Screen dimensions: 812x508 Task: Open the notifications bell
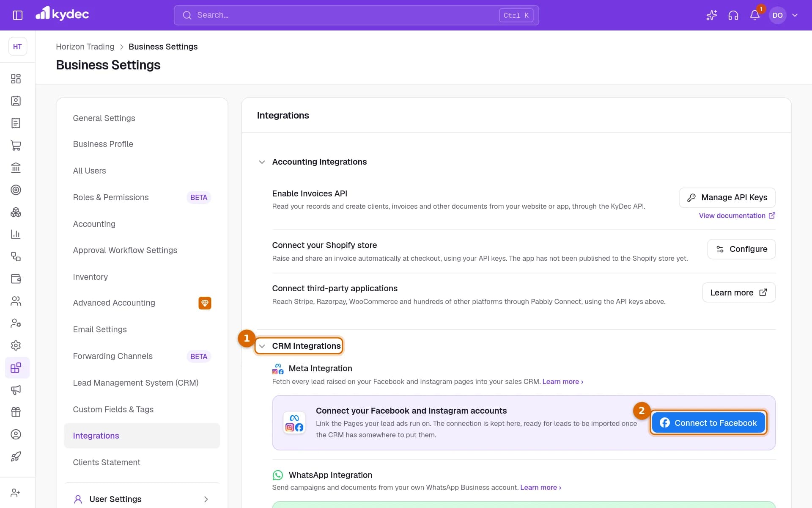coord(755,15)
